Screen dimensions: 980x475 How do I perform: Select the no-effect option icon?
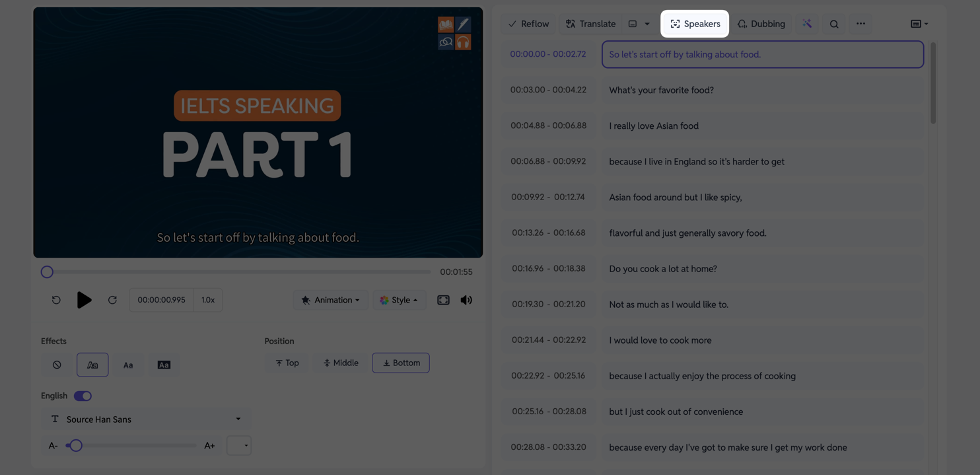[x=57, y=365]
